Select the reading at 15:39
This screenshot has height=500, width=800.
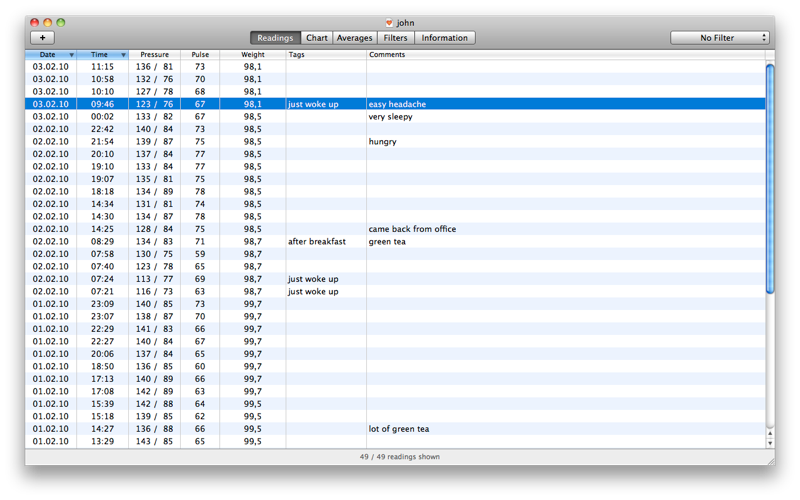pos(395,404)
